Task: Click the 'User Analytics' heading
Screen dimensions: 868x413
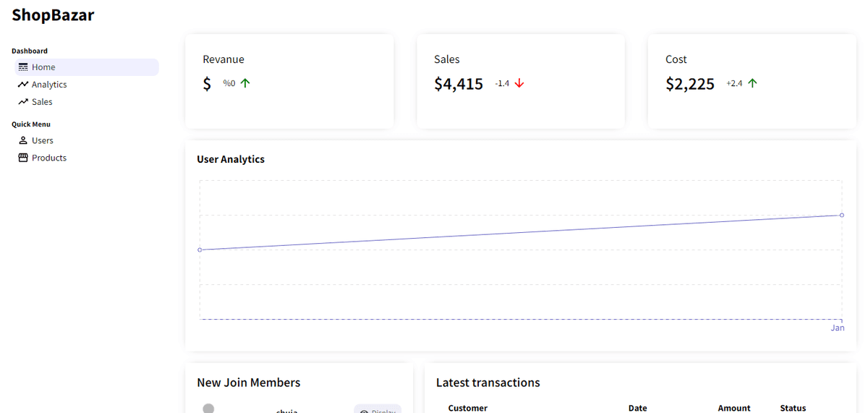Action: pyautogui.click(x=231, y=159)
